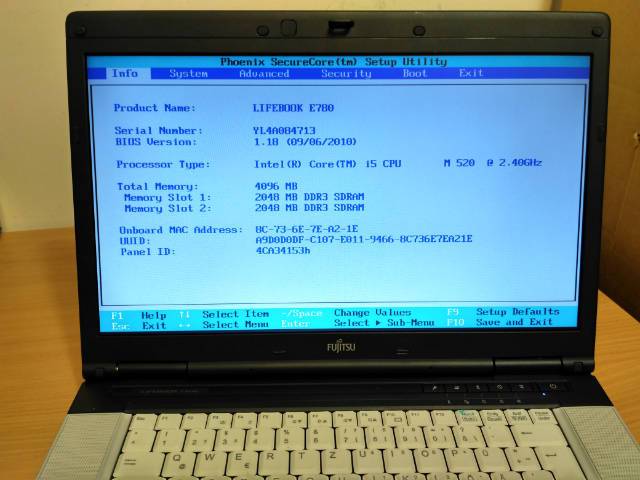
Task: Click the Esc Exit hint
Action: click(x=138, y=325)
